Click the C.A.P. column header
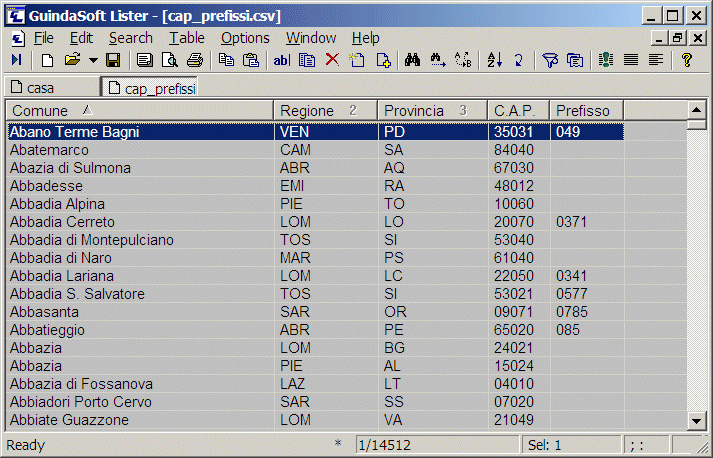 518,110
